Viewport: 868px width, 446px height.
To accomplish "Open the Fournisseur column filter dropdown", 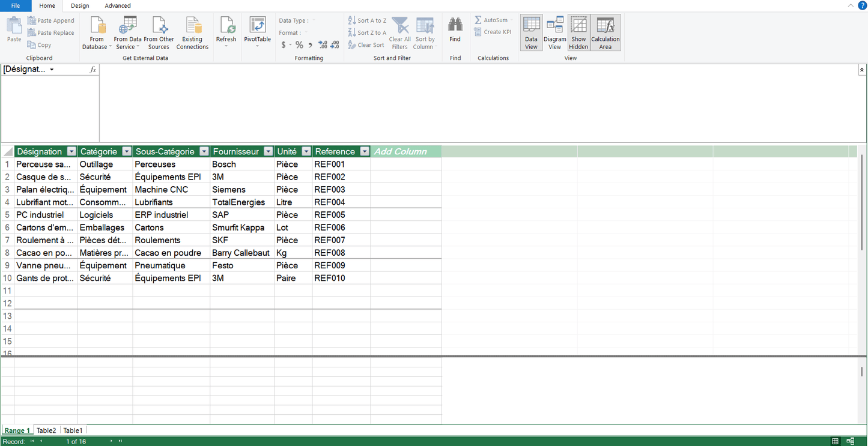I will (269, 152).
